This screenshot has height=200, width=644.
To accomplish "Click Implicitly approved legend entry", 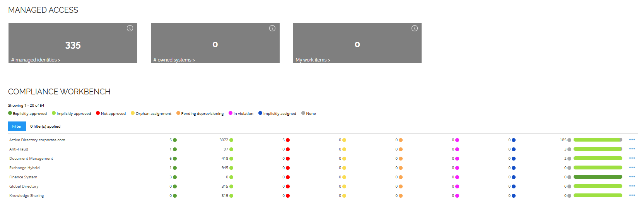I will 72,113.
